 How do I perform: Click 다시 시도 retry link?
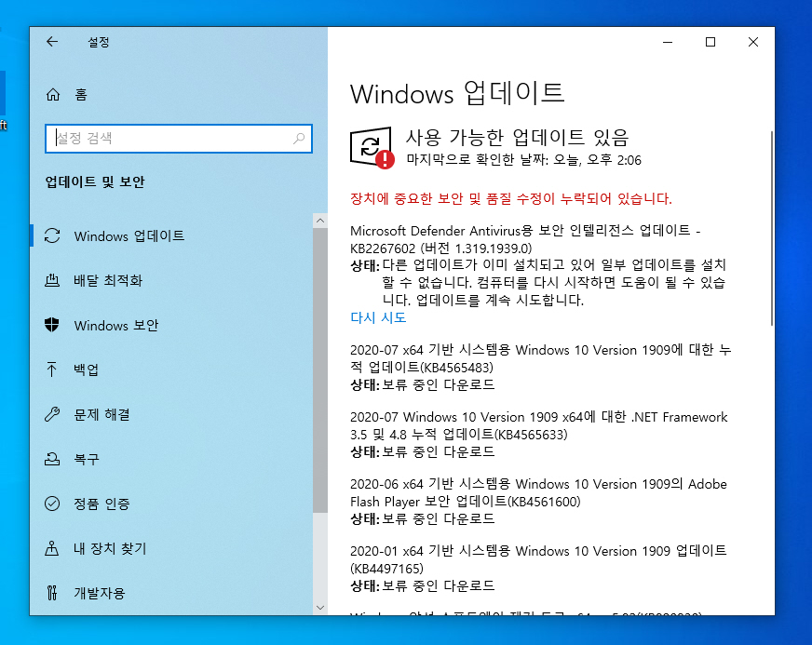pos(378,317)
